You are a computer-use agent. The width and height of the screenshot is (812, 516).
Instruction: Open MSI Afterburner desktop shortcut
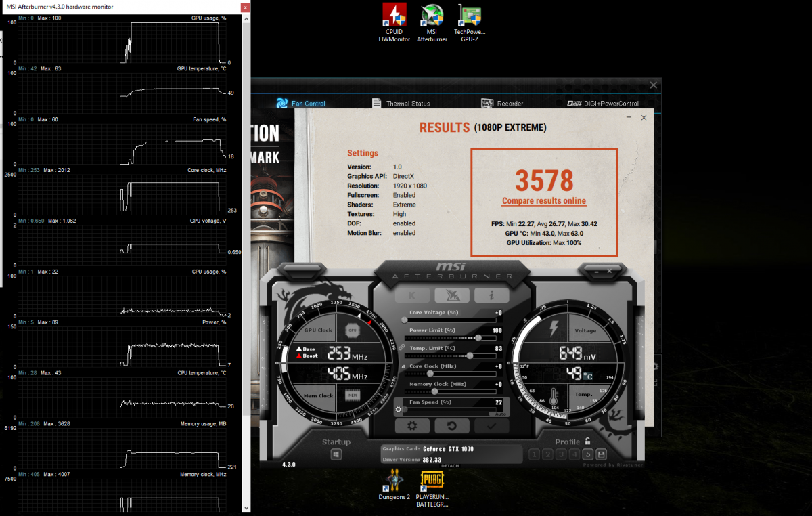432,22
